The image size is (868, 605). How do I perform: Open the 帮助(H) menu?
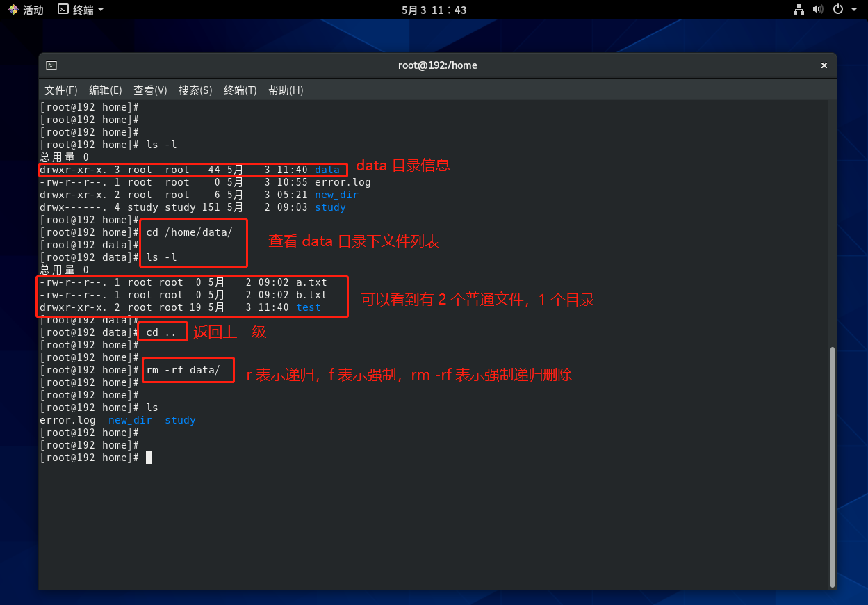[x=286, y=90]
